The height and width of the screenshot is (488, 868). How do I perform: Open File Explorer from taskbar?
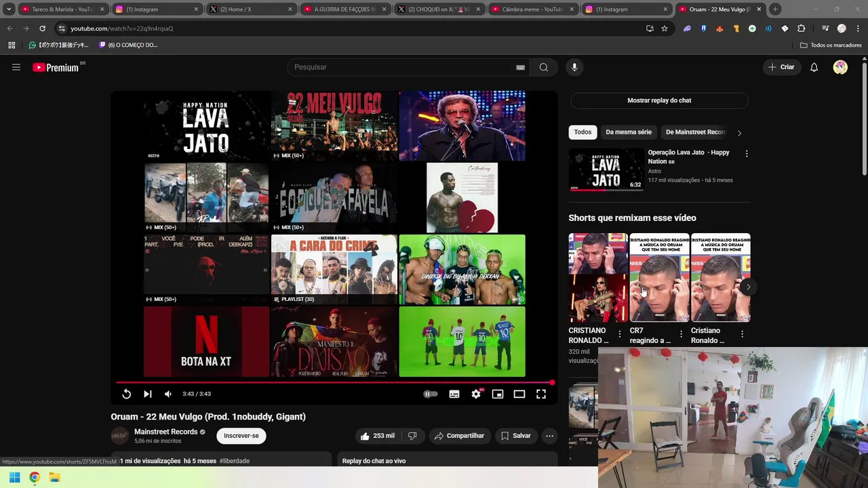pyautogui.click(x=55, y=477)
